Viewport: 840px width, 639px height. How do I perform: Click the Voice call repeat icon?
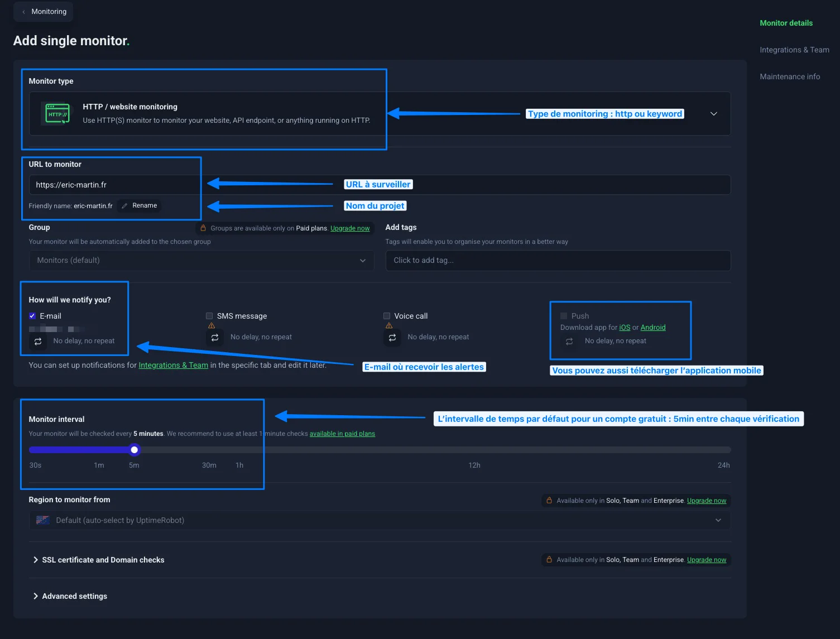pos(392,338)
